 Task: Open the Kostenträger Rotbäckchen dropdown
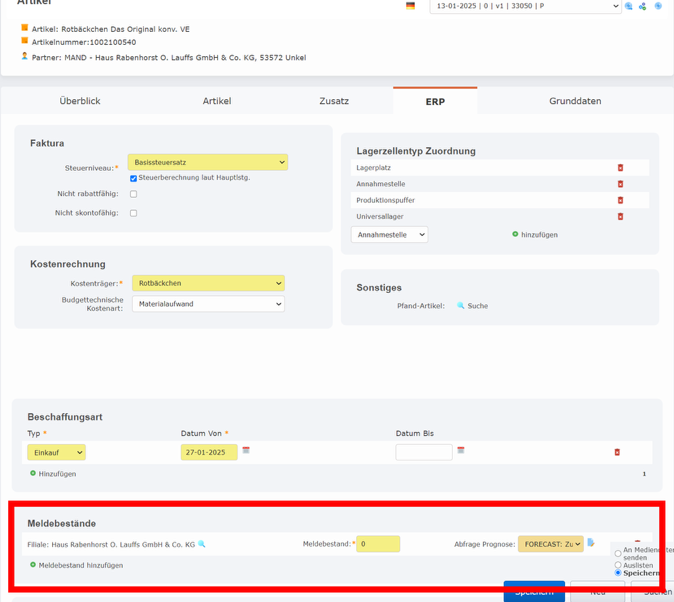pyautogui.click(x=208, y=283)
